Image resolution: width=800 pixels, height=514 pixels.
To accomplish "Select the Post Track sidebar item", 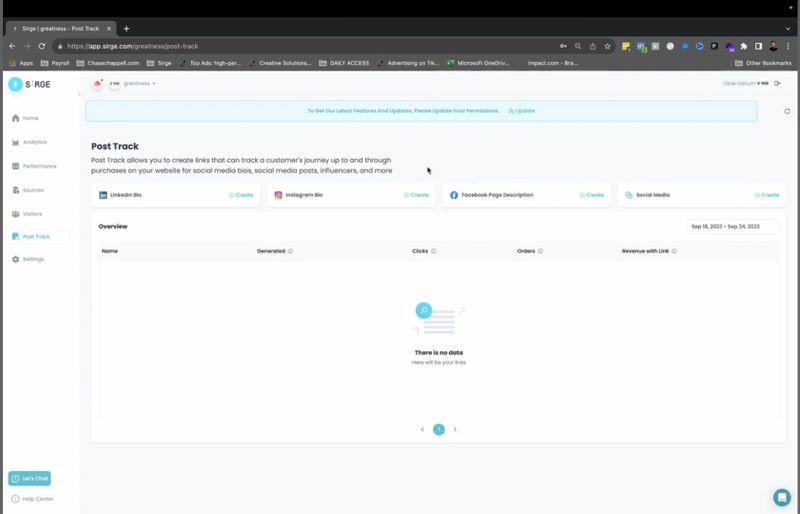I will (x=36, y=237).
